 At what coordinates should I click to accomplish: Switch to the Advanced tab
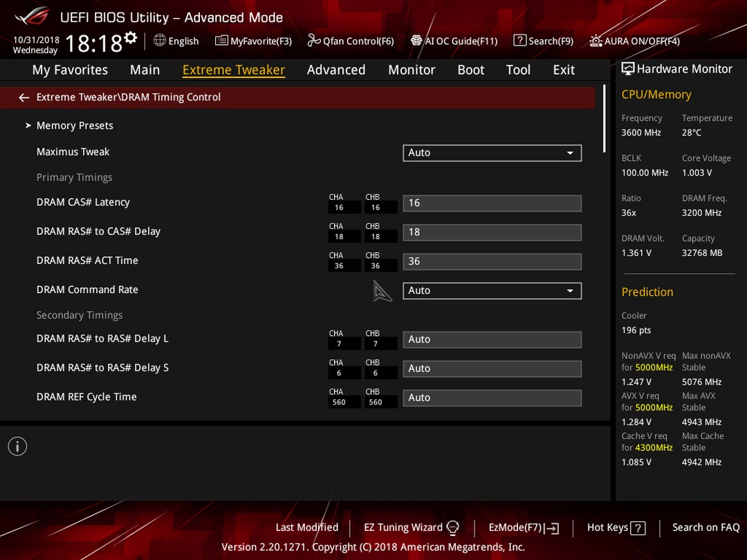(336, 70)
